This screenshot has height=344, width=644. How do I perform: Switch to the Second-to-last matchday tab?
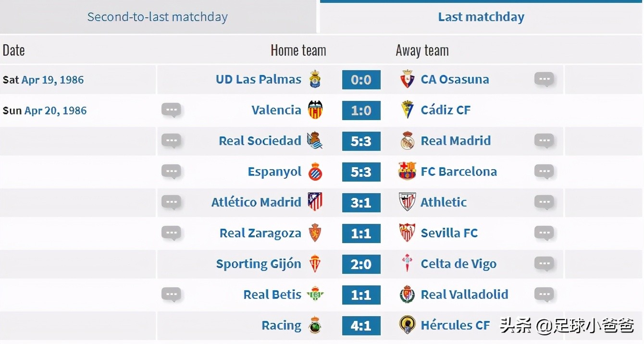click(x=157, y=17)
